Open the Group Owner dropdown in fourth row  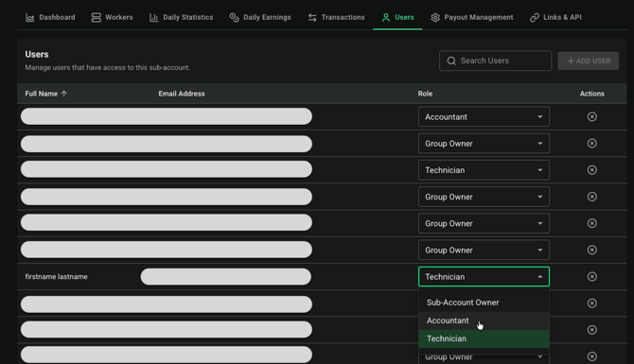coord(484,197)
